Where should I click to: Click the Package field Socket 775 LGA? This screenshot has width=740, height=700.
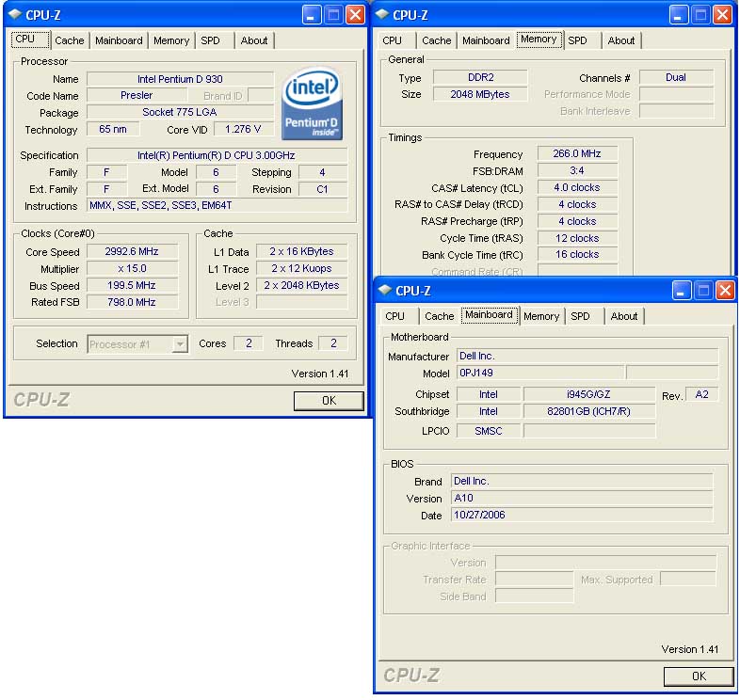coord(180,112)
